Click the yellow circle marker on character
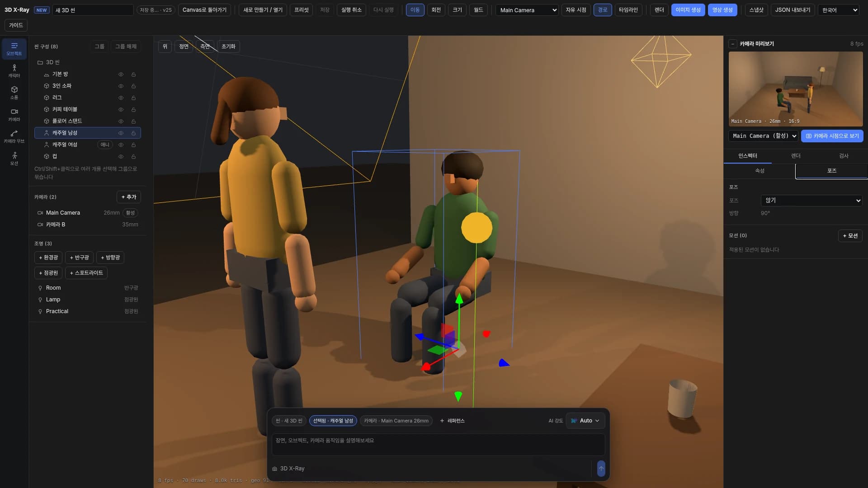The image size is (868, 488). [476, 228]
